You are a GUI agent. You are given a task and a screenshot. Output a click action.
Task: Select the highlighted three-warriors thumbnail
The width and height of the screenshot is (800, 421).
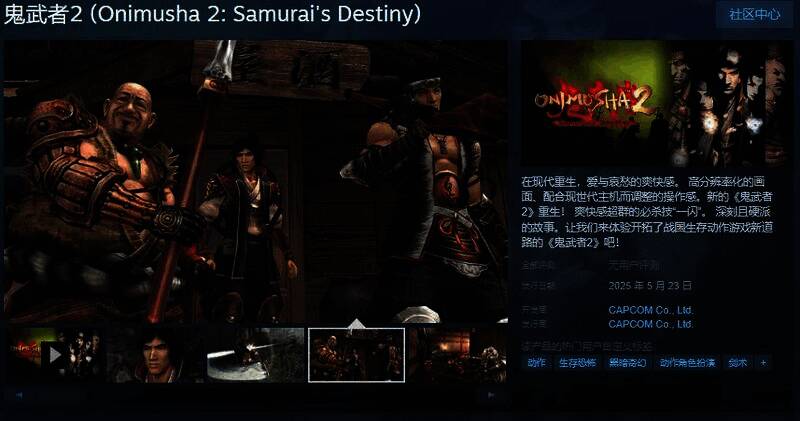(357, 355)
